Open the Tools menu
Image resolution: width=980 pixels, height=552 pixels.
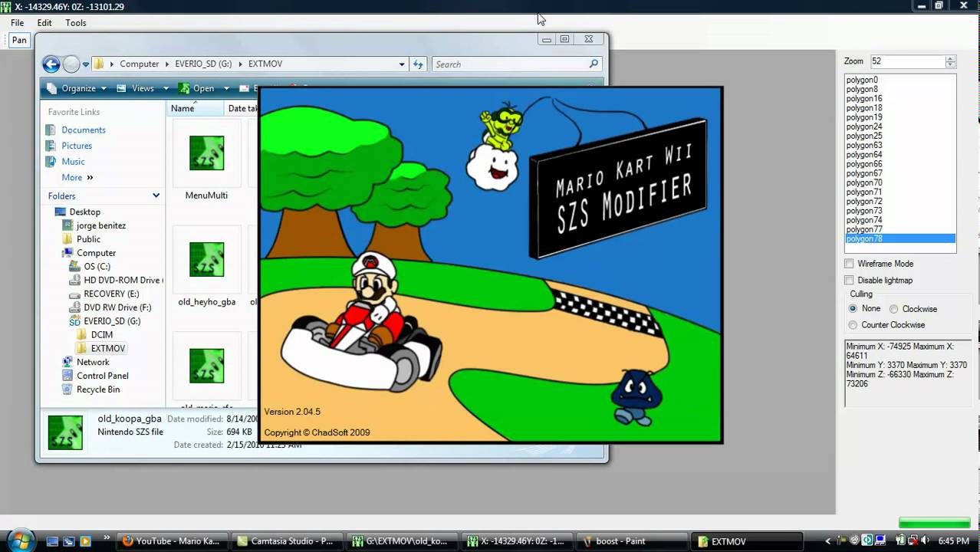coord(76,23)
